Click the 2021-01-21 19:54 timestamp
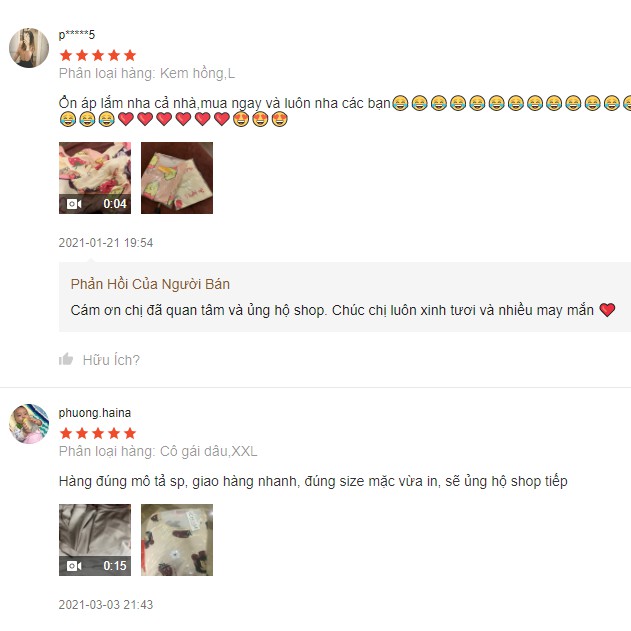 tap(106, 243)
